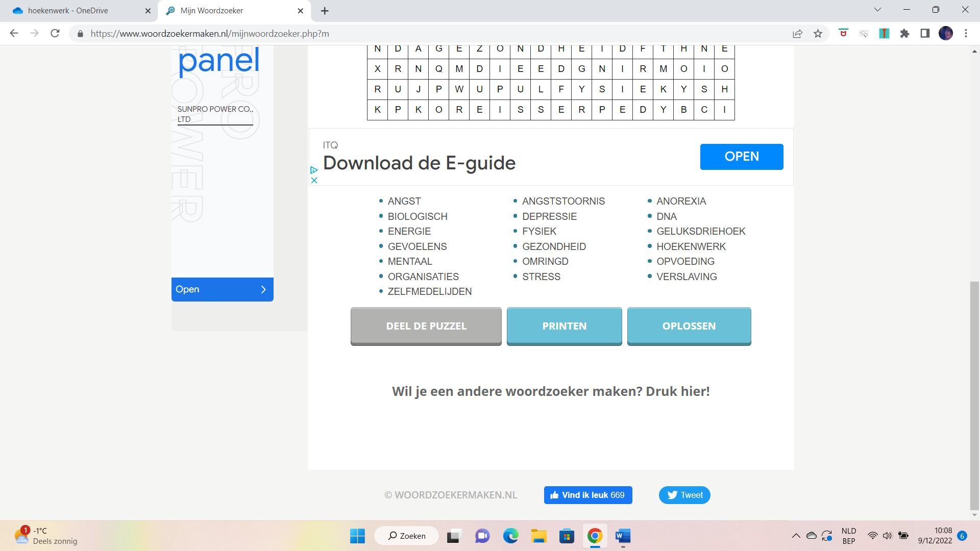This screenshot has height=551, width=980.
Task: Click the DEEL DE PUZZEL button
Action: coord(426,326)
